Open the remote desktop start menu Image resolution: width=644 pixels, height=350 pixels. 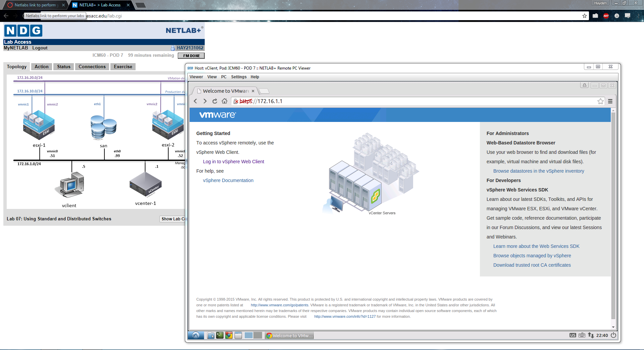pos(196,335)
